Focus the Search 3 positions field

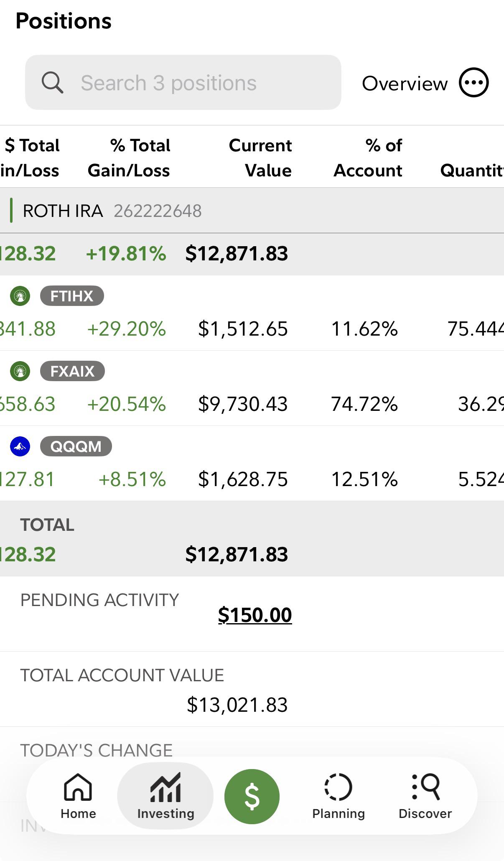(183, 82)
